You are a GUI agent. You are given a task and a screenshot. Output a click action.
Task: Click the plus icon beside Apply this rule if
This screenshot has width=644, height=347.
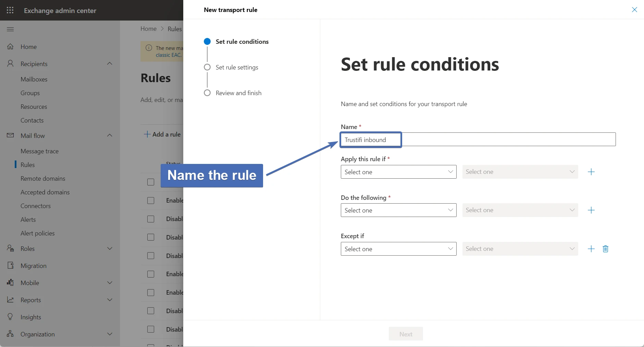[x=591, y=172]
